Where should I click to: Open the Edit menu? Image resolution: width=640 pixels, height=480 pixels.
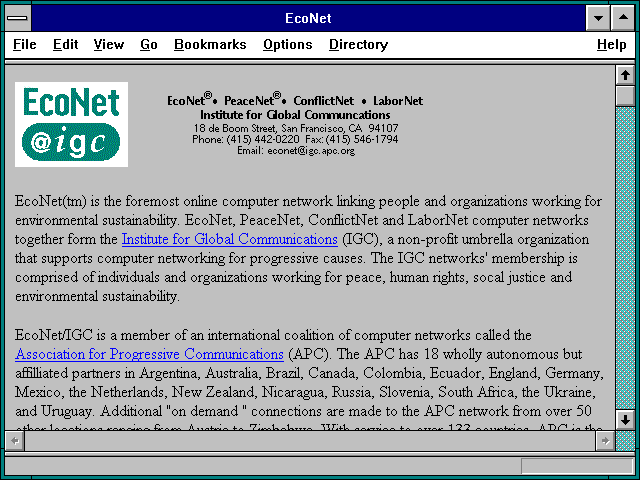pyautogui.click(x=65, y=44)
